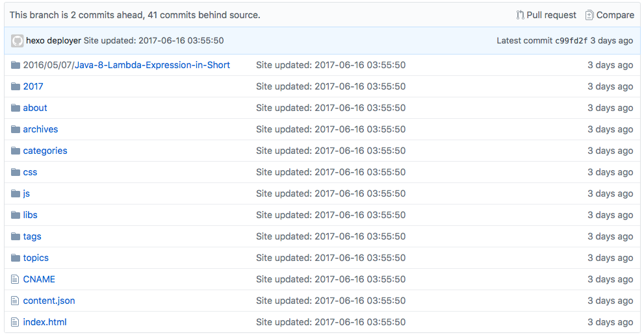Screen dimensions: 644x335
Task: Click the '2016/05/07/' path prefix text
Action: (x=49, y=65)
